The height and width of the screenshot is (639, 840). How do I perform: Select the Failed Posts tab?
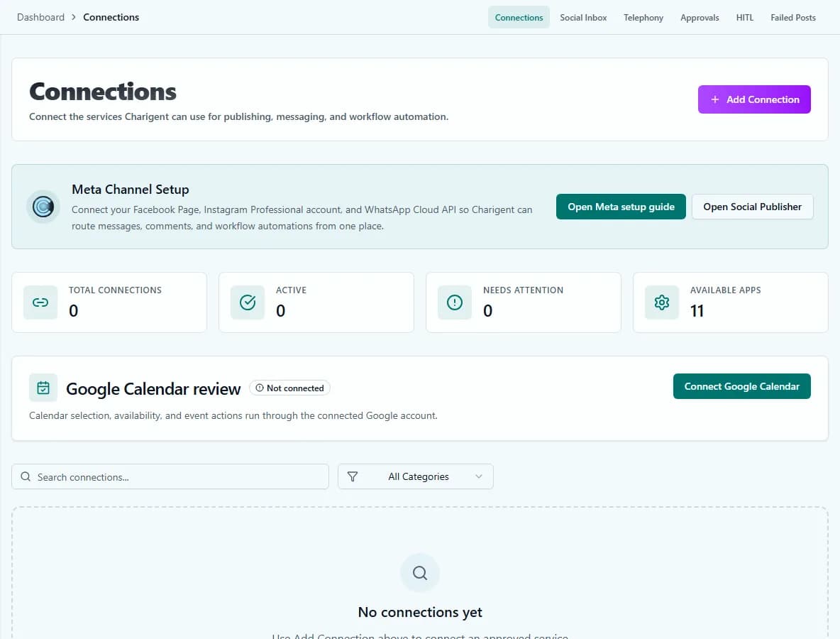(793, 17)
